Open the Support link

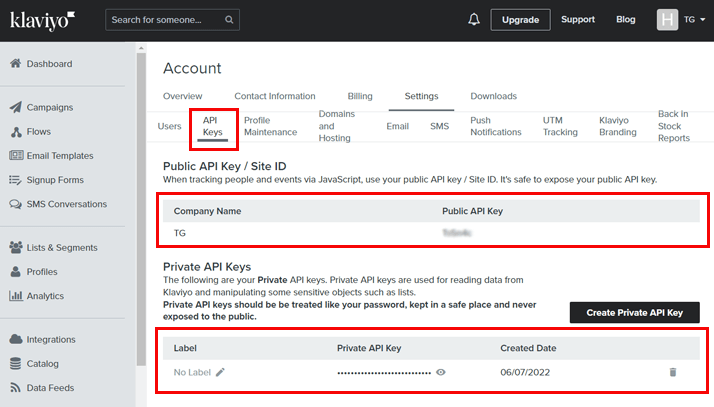tap(578, 19)
